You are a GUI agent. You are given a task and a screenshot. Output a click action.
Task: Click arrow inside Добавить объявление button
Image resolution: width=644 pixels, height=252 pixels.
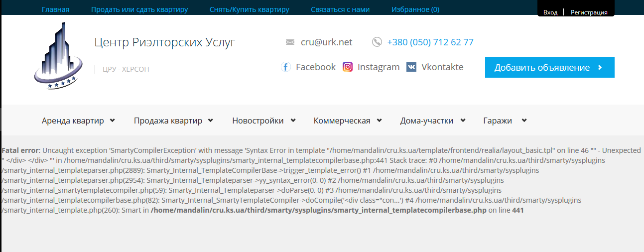[x=600, y=68]
